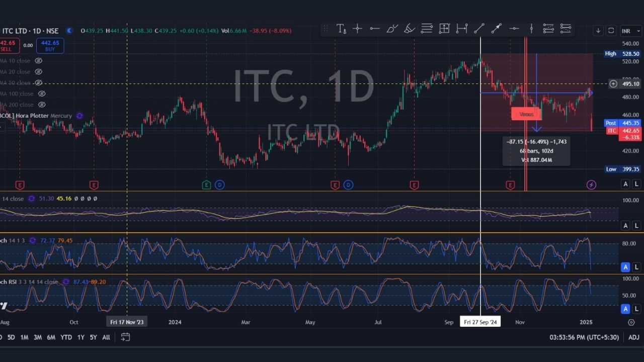Select the Long Position box tool
Screen dimensions: 644x362
tap(444, 29)
